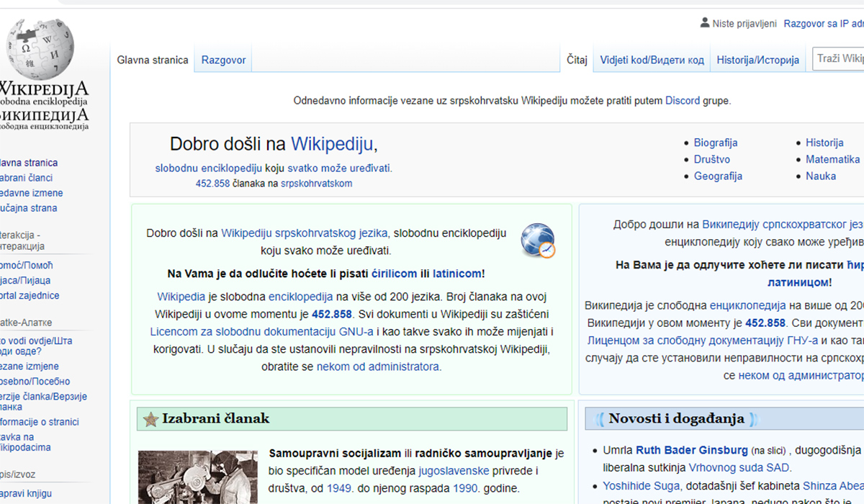Image resolution: width=864 pixels, height=504 pixels.
Task: Open the Samoupravni socijalizam article thumbnail
Action: pyautogui.click(x=197, y=477)
